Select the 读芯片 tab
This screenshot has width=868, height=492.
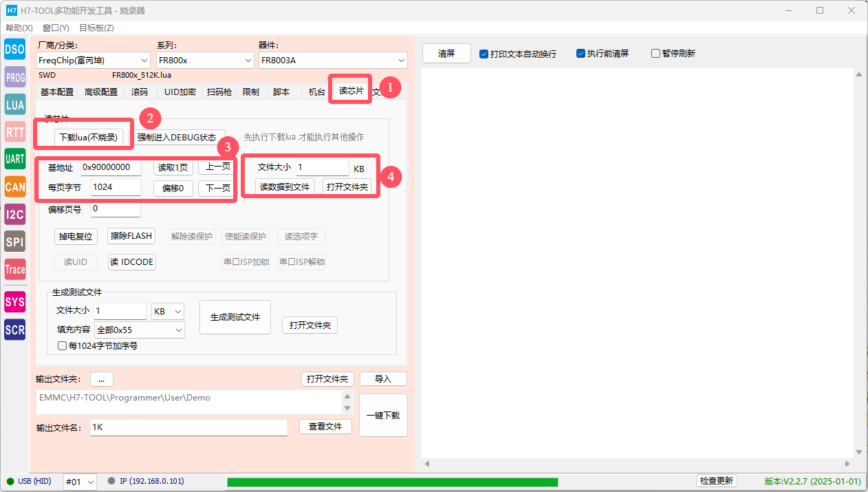(x=351, y=91)
